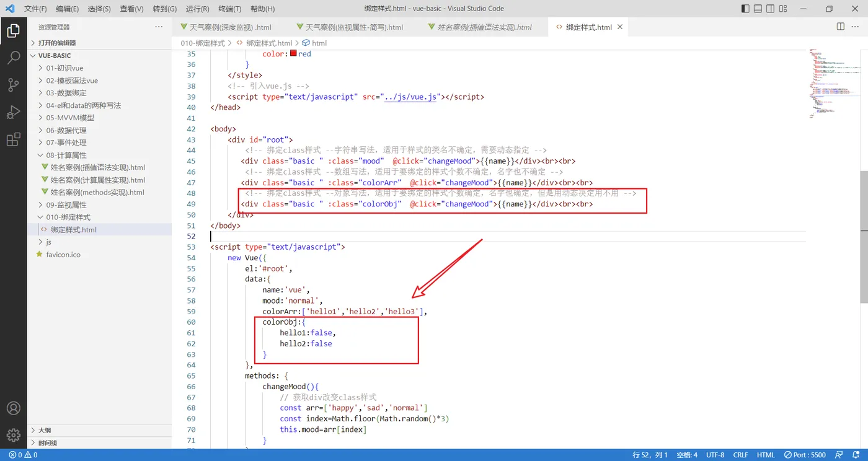868x461 pixels.
Task: Click UTF-8 encoding status item
Action: pos(715,455)
